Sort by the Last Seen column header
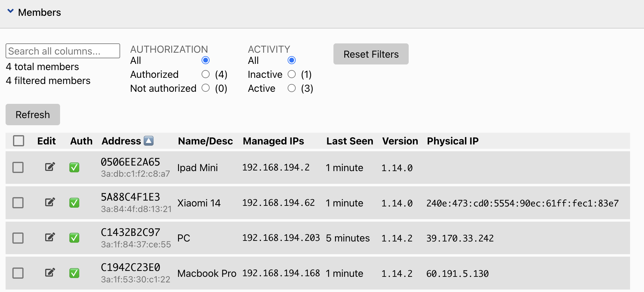 point(350,141)
